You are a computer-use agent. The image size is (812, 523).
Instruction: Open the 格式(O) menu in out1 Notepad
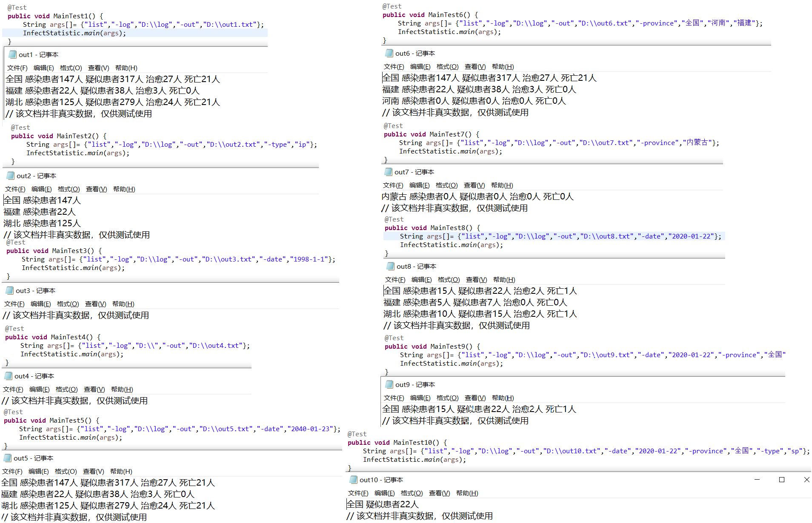(x=71, y=68)
